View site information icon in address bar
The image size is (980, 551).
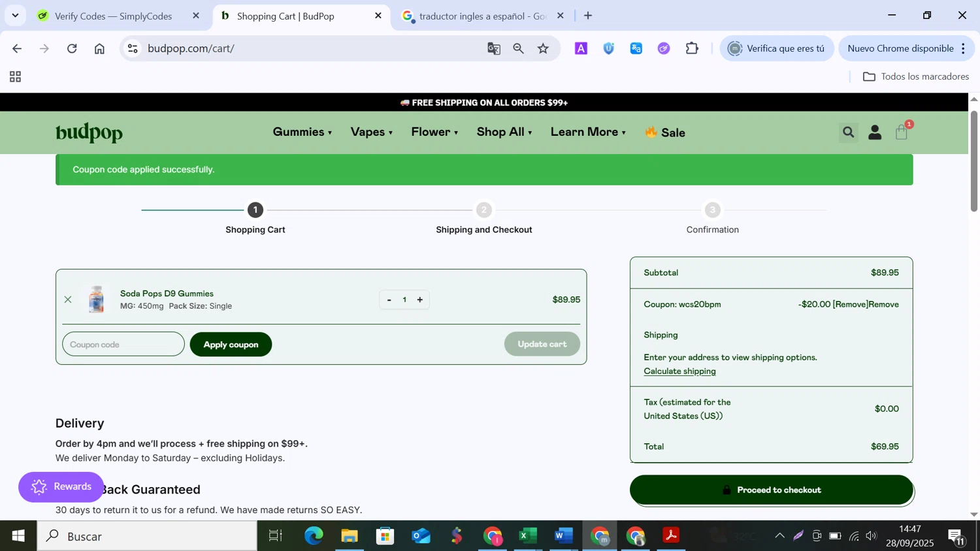coord(133,48)
